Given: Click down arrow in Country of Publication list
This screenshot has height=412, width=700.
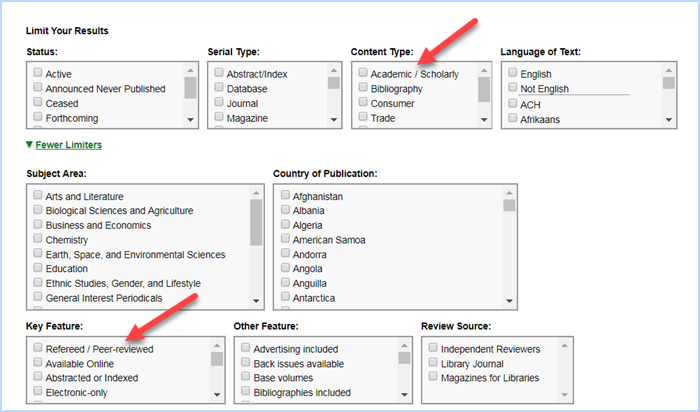Looking at the screenshot, I should pos(509,301).
